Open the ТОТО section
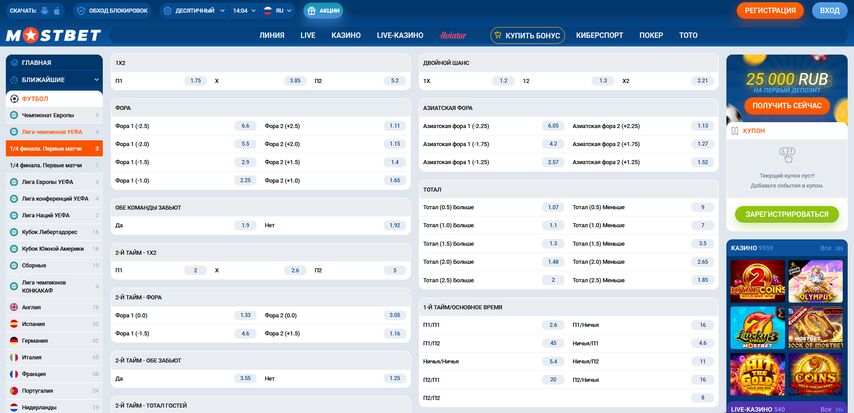The image size is (854, 413). coord(688,35)
